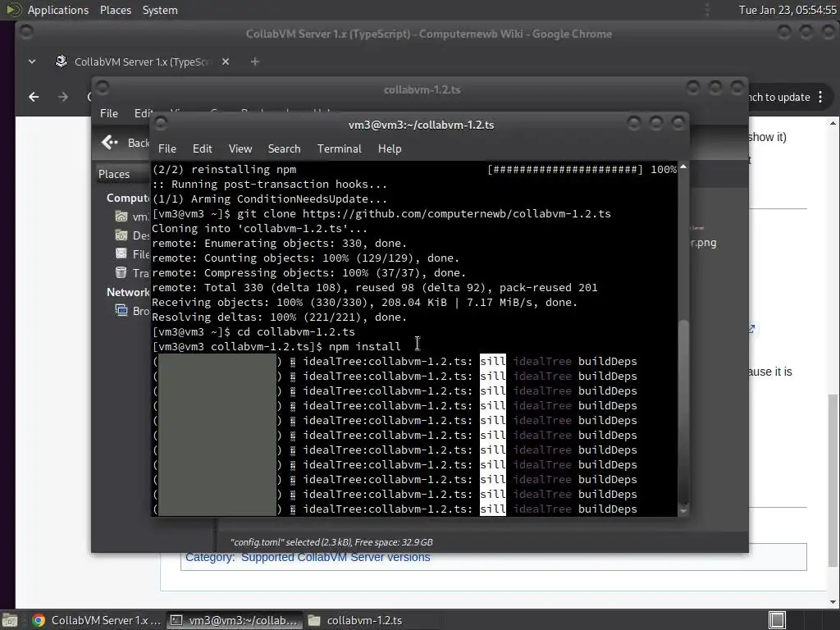Screen dimensions: 840x630
Task: Click Back arrow icon in file manager
Action: click(x=109, y=142)
